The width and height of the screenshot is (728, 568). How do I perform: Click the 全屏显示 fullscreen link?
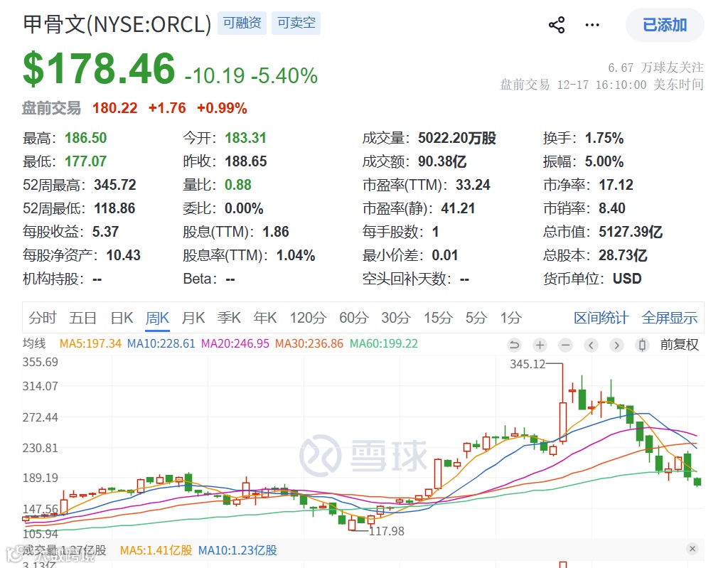point(670,318)
